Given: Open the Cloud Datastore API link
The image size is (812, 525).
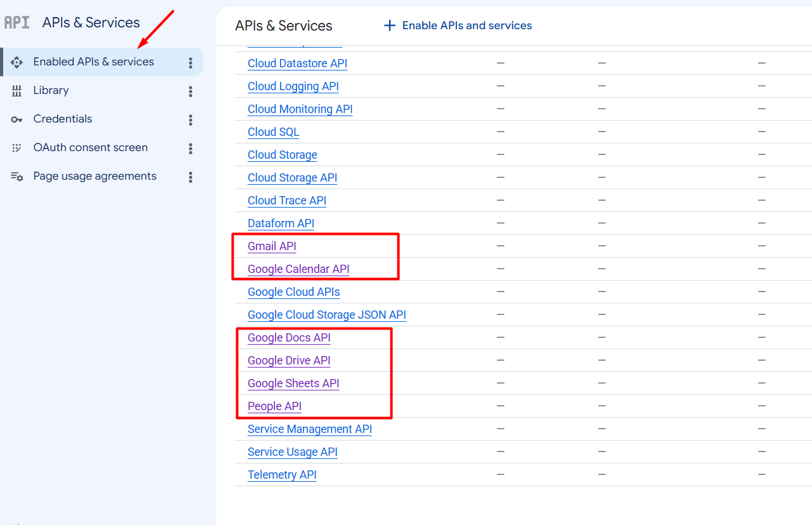Looking at the screenshot, I should [x=297, y=63].
